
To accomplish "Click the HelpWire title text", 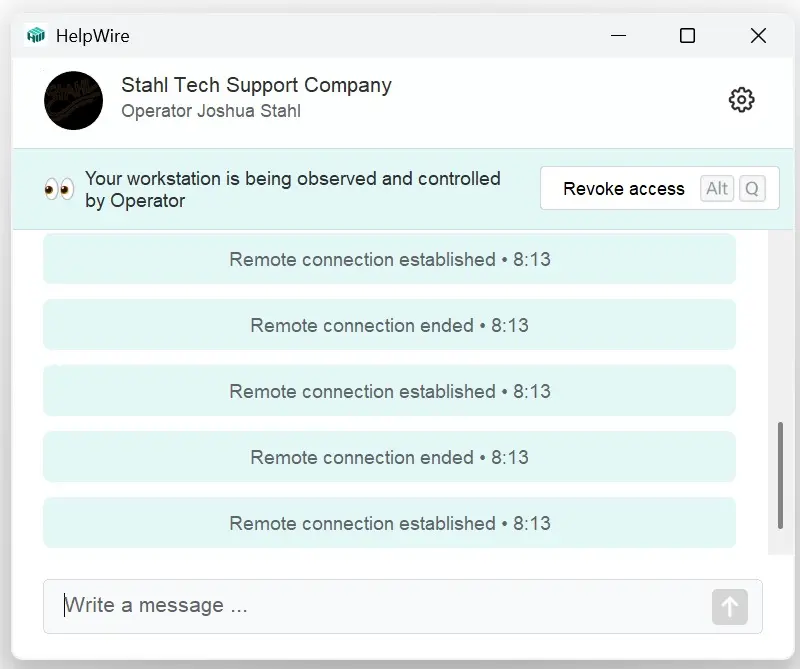I will [92, 36].
